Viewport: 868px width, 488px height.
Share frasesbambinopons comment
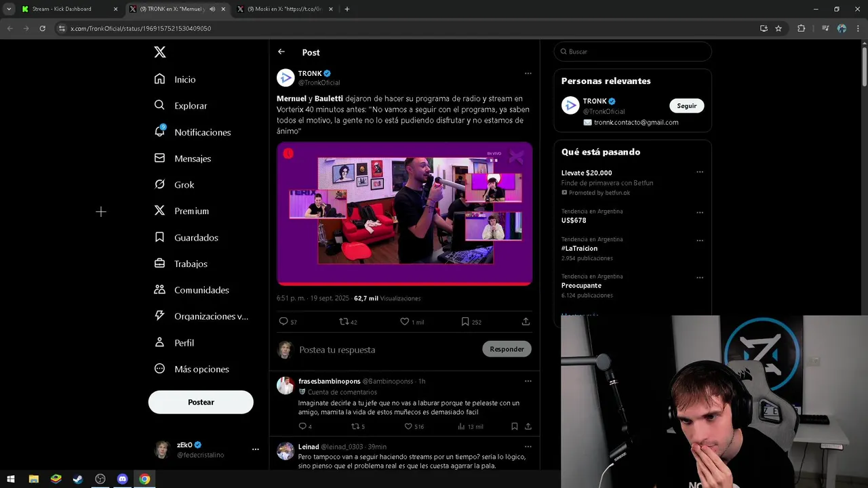pyautogui.click(x=528, y=426)
